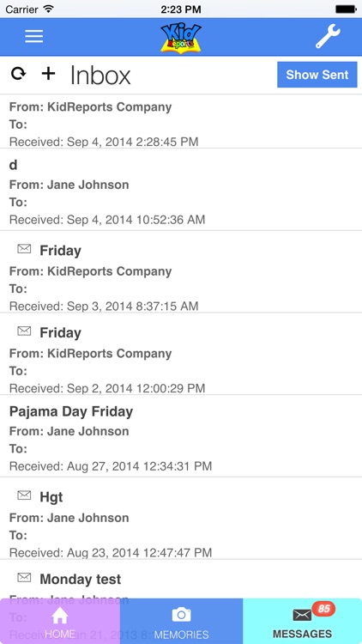Viewport: 362px width, 644px height.
Task: Click envelope icon beside Sep 3 Friday message
Action: (x=24, y=248)
